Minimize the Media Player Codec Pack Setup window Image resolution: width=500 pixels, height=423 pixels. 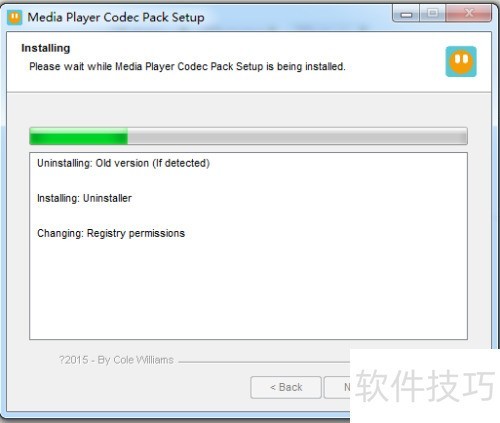pyautogui.click(x=406, y=14)
